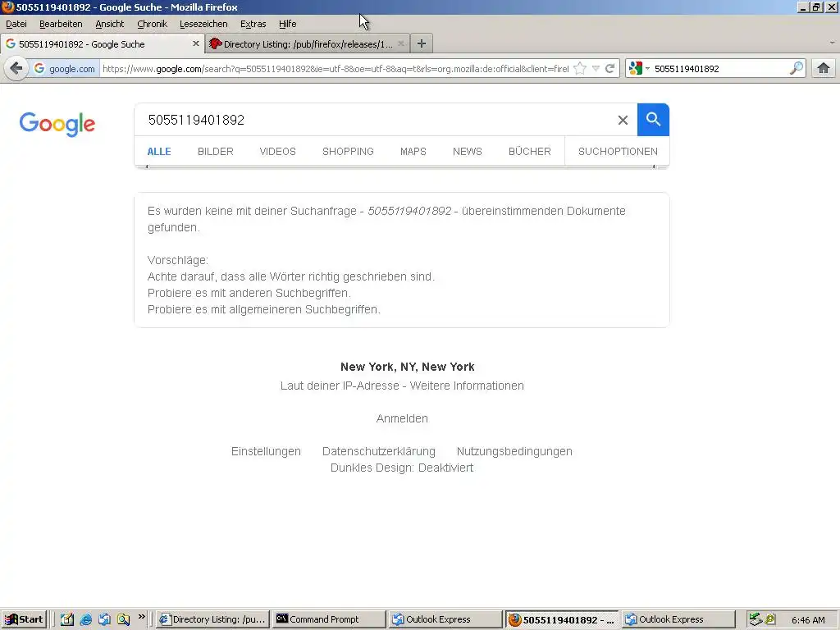840x630 pixels.
Task: Click the magnifier in the Firefox search box
Action: pos(797,69)
